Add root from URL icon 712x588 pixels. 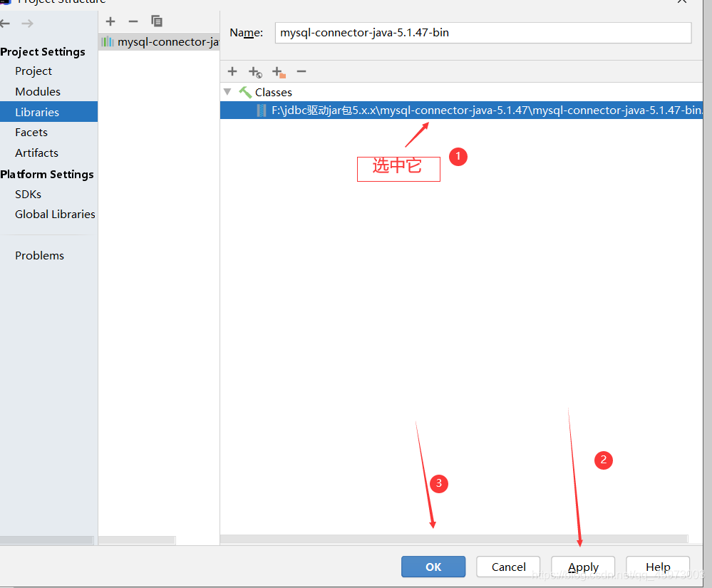[255, 72]
